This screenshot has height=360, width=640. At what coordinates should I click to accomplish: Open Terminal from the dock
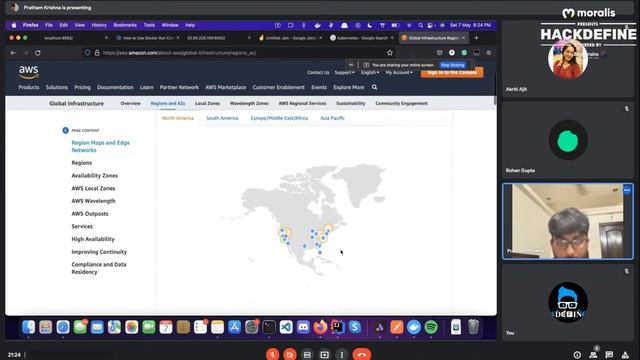tap(269, 327)
